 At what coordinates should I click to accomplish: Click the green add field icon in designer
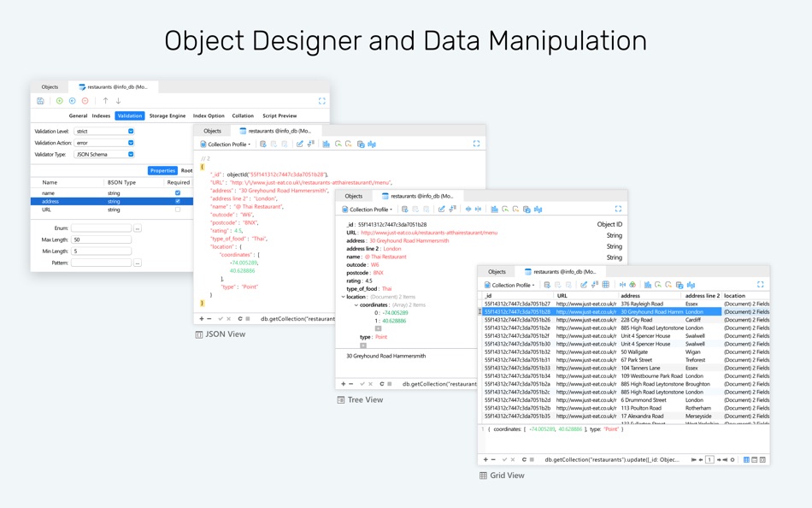point(60,101)
